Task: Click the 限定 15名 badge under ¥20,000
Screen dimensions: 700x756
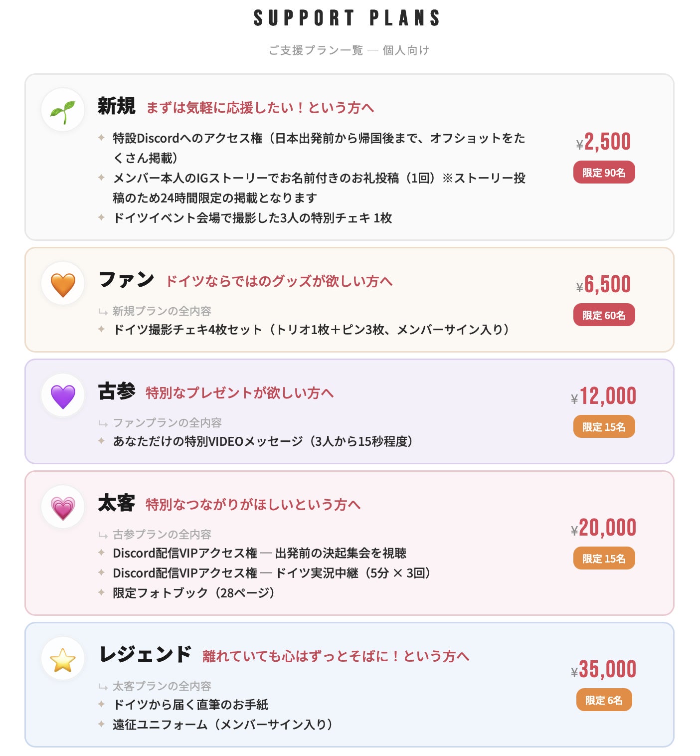Action: pos(604,559)
